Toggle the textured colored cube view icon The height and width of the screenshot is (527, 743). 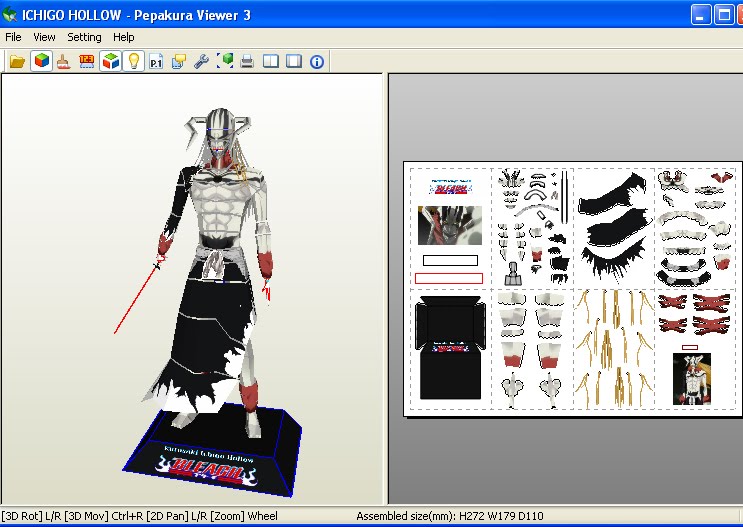pyautogui.click(x=41, y=61)
